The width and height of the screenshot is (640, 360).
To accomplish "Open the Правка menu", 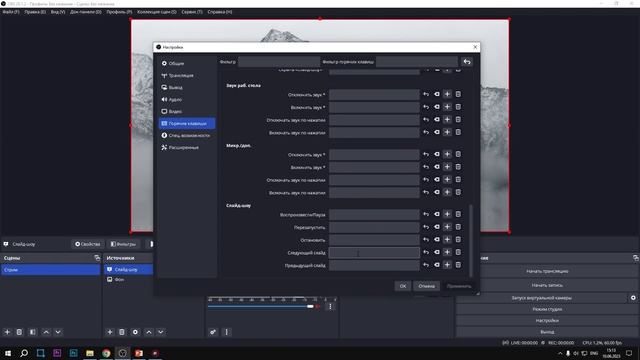I will tap(35, 12).
